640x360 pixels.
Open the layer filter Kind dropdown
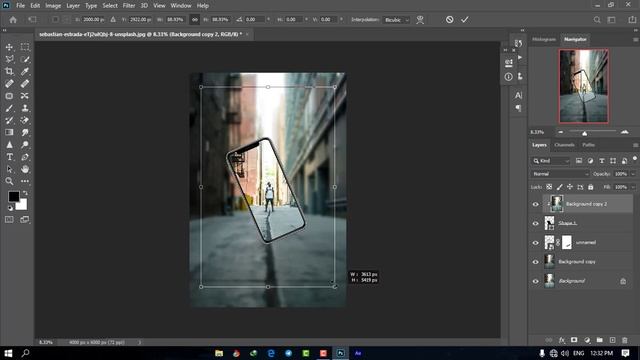[550, 161]
